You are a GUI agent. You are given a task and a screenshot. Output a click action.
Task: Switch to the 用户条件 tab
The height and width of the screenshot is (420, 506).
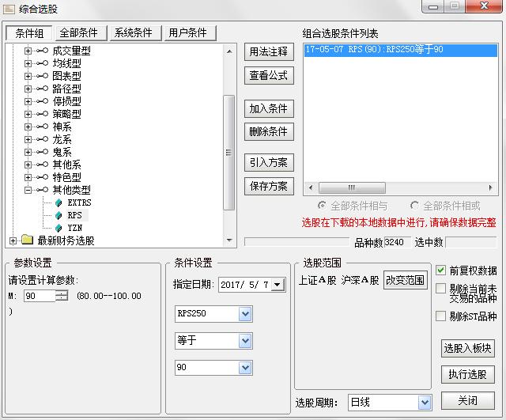[190, 33]
